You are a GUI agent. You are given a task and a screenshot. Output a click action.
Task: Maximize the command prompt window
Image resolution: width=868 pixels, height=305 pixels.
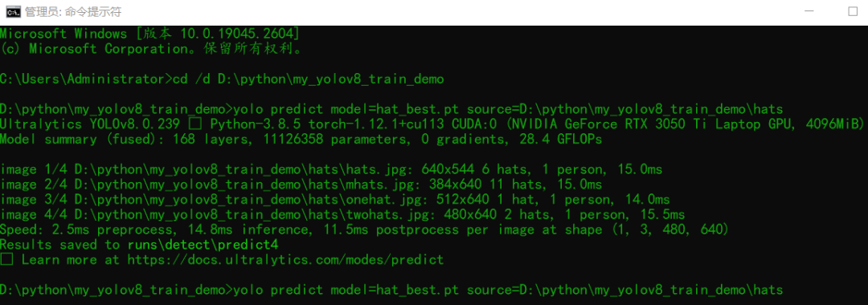pyautogui.click(x=853, y=11)
